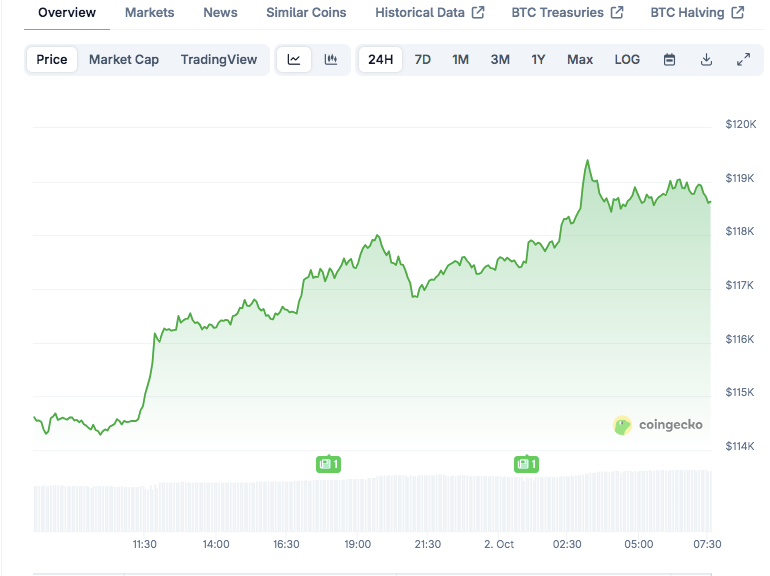
Task: Click the CoinGecko logo watermark
Action: coord(658,425)
